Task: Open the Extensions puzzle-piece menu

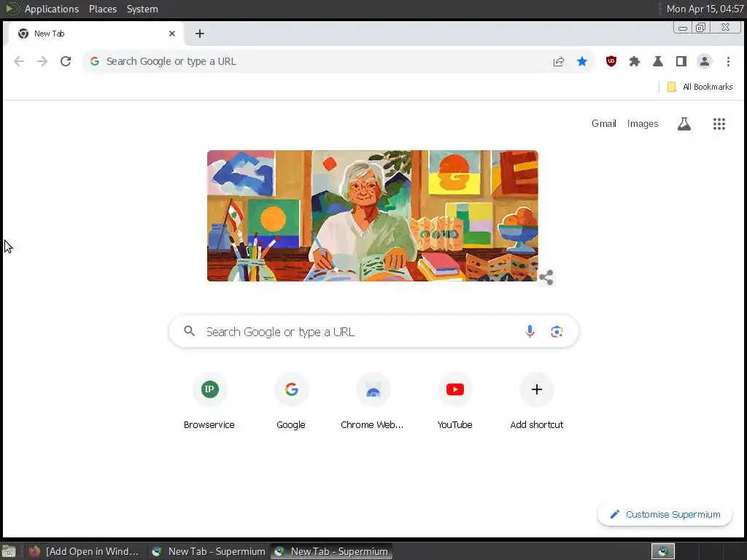Action: click(635, 61)
